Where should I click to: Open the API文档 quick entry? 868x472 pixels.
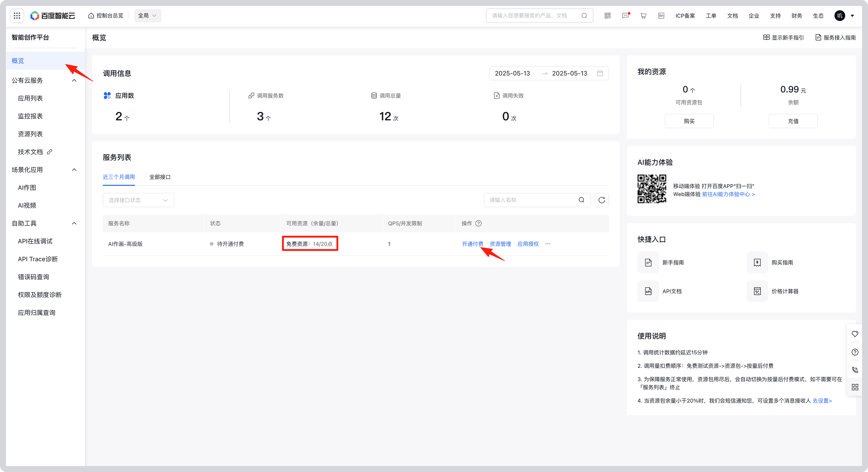pos(672,291)
